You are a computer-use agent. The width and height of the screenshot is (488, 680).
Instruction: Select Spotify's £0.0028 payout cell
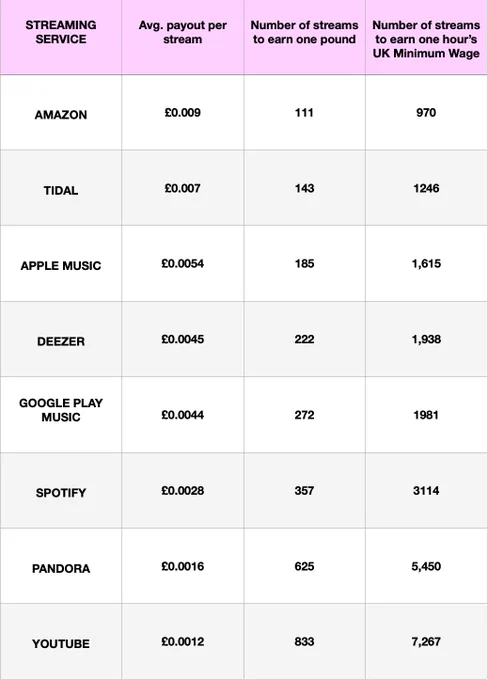coord(183,490)
